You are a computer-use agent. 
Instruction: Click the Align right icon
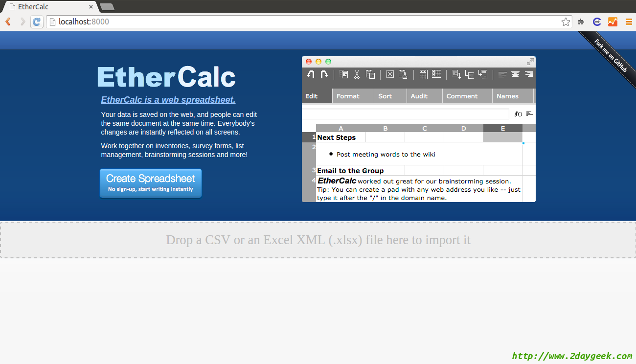pyautogui.click(x=529, y=74)
